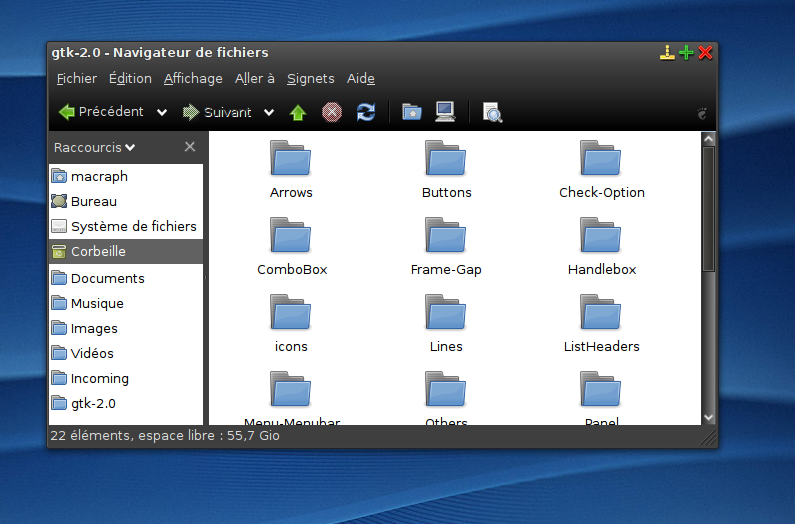Select the Check-Option folder icon
This screenshot has height=524, width=795.
pos(601,158)
